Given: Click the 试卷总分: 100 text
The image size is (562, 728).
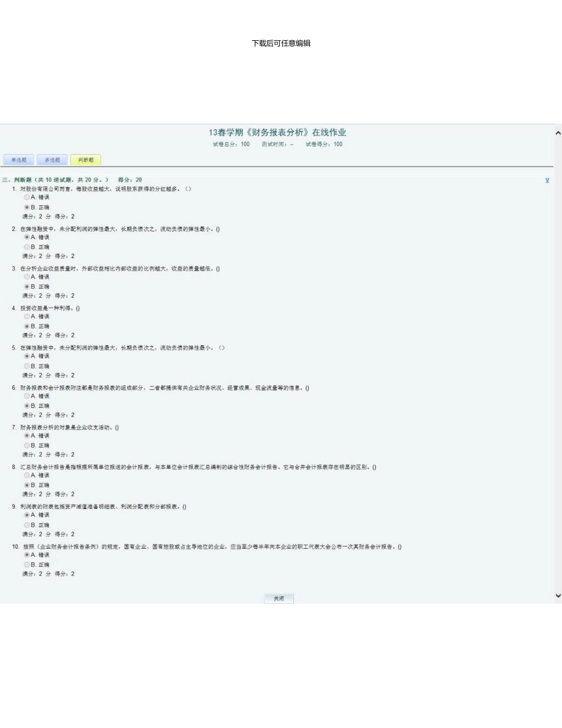Looking at the screenshot, I should [231, 144].
